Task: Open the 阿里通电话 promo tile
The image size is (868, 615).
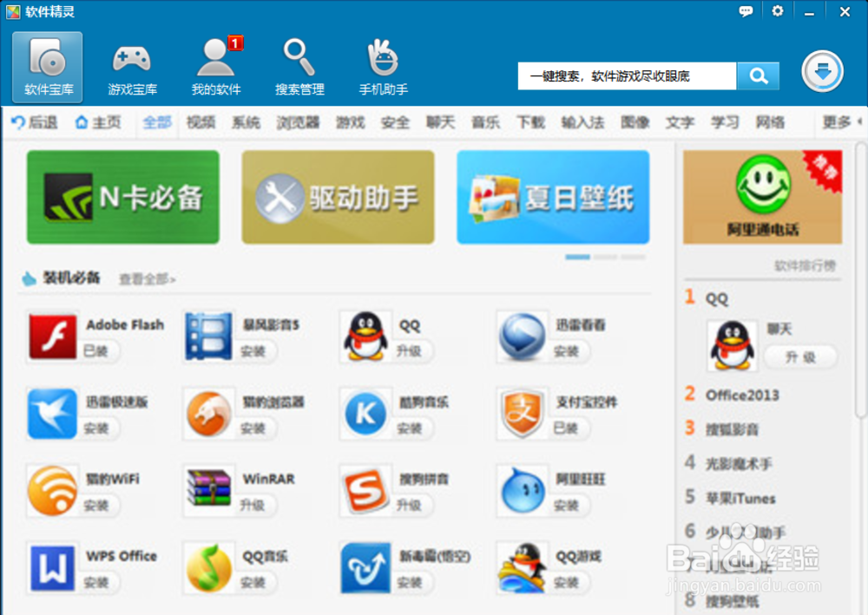Action: pyautogui.click(x=762, y=197)
